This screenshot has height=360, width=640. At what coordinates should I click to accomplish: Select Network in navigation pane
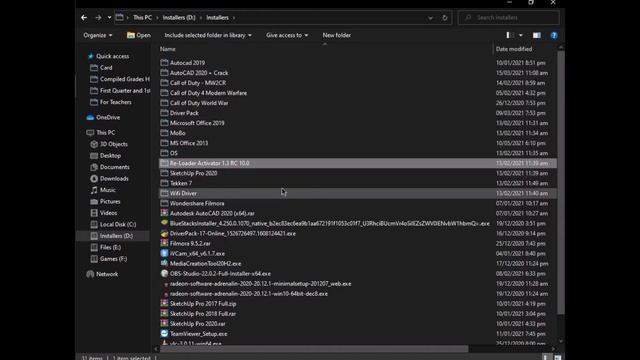107,274
